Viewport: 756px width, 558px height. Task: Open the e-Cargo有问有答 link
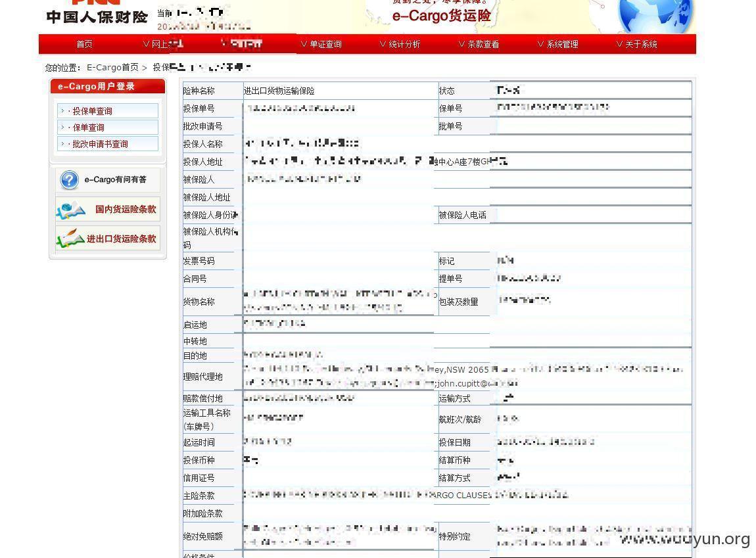(x=115, y=179)
